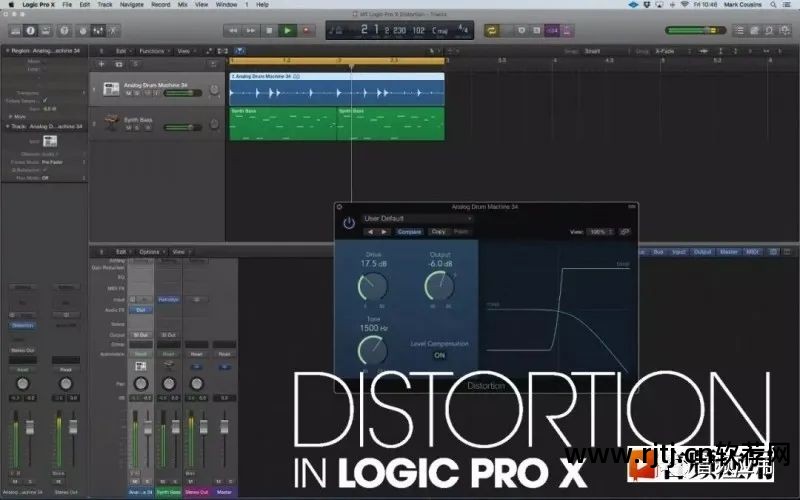Open the Apple menu
This screenshot has height=500, width=800.
coord(11,5)
